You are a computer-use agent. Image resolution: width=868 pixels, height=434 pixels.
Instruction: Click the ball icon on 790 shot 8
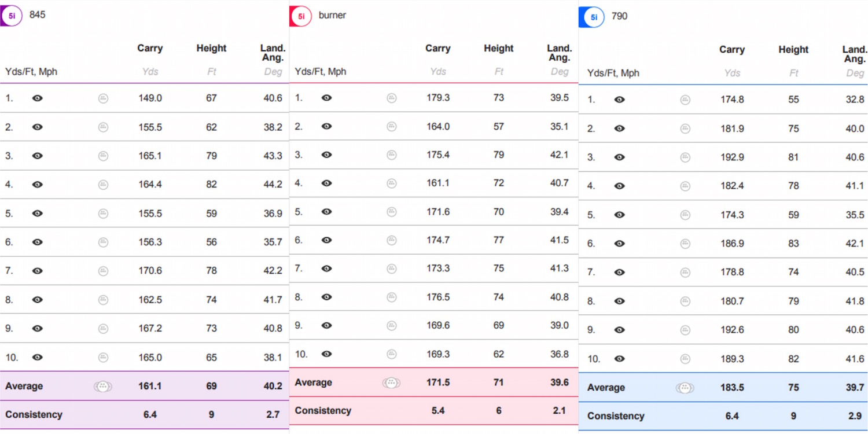tap(685, 301)
